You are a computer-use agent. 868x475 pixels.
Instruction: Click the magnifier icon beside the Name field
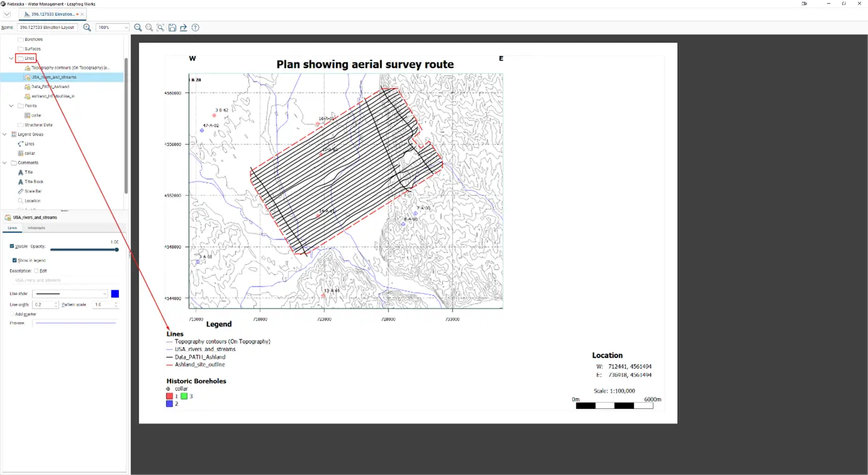pyautogui.click(x=87, y=28)
